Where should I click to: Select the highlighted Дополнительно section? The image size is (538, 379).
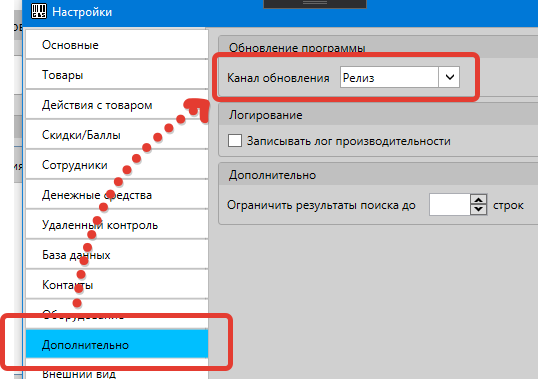tap(117, 344)
